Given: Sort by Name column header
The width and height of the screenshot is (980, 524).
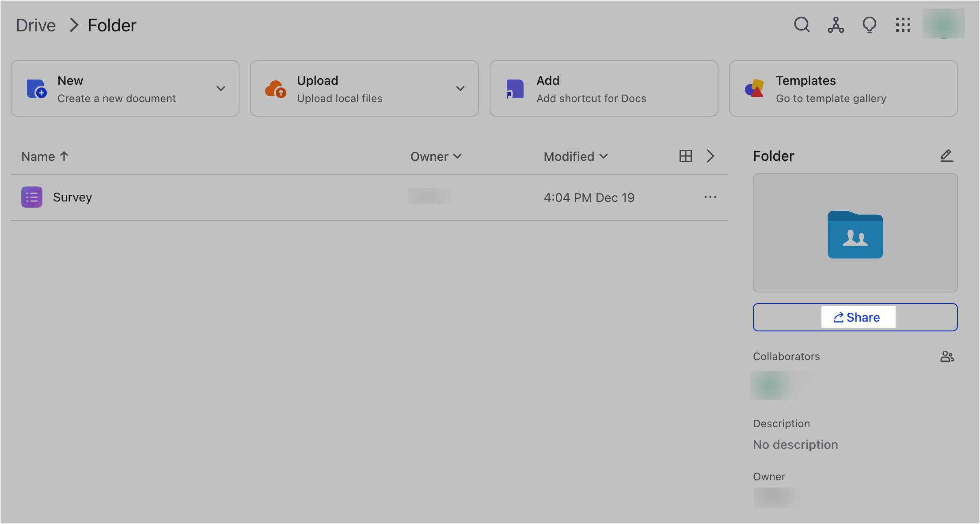Looking at the screenshot, I should (45, 156).
